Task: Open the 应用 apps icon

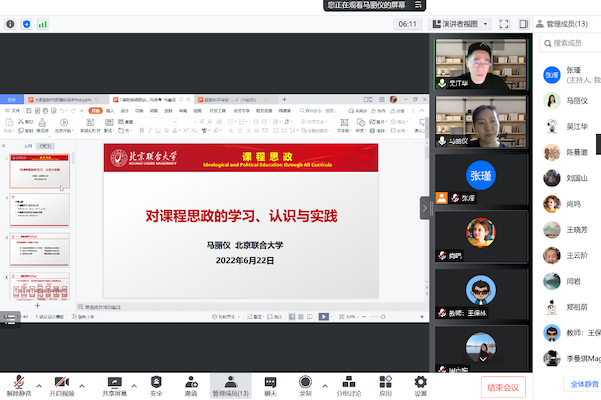Action: coord(385,384)
